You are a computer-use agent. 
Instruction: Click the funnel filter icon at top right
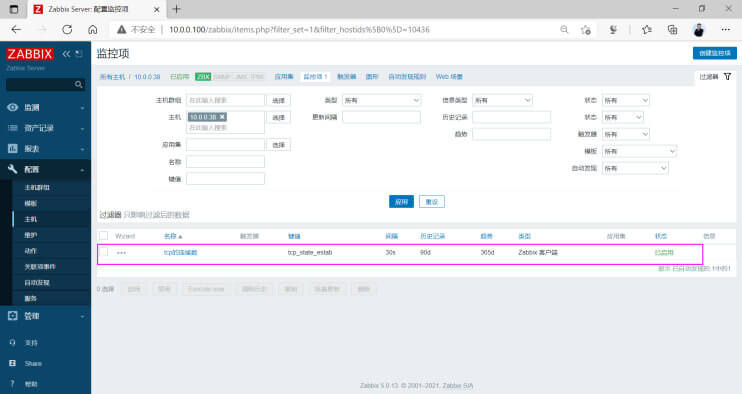pyautogui.click(x=727, y=77)
